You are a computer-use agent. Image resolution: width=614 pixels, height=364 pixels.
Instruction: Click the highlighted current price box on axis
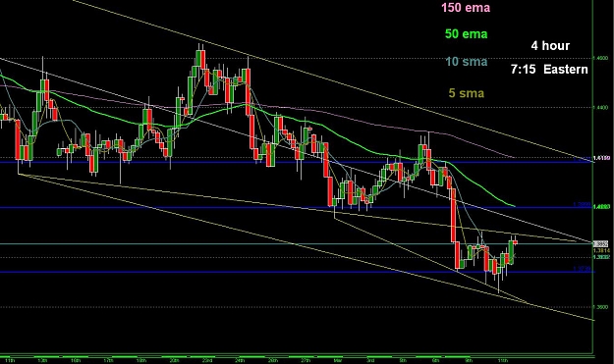coord(601,243)
